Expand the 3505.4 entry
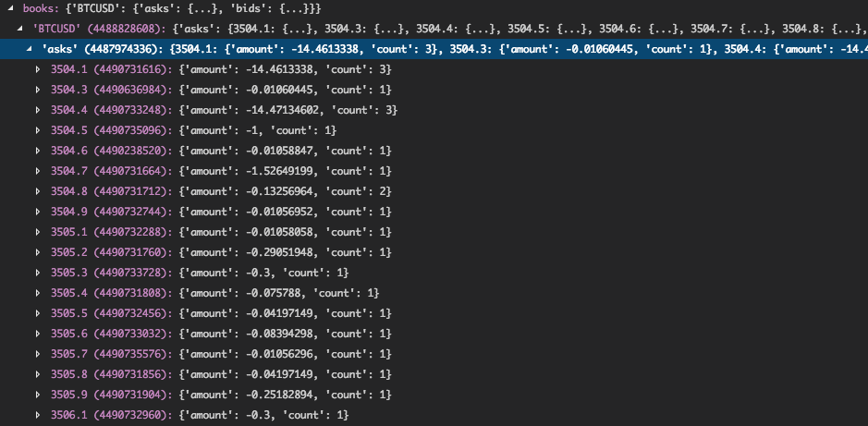This screenshot has width=868, height=426. click(38, 293)
